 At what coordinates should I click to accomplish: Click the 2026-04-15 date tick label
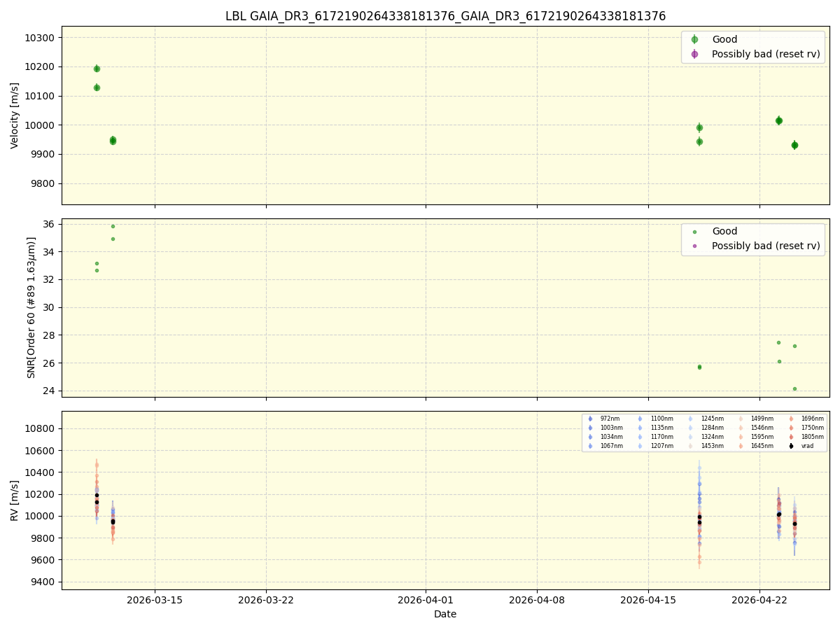[648, 599]
